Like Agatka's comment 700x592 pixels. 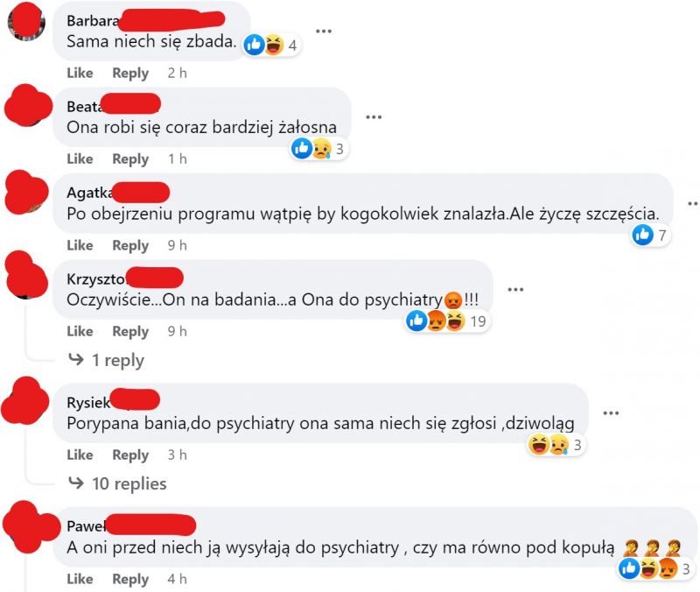pos(80,245)
